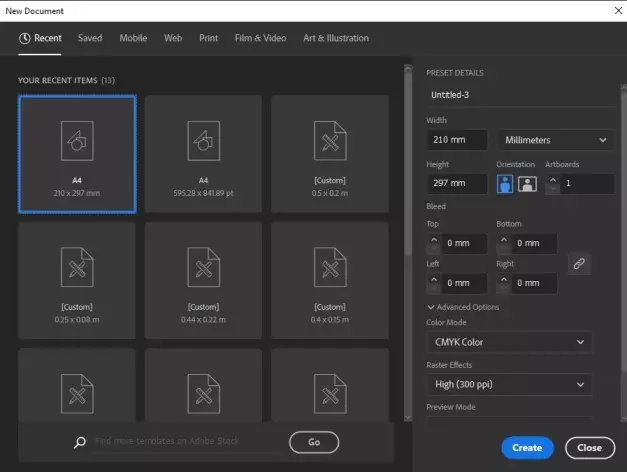Choose the Custom 0.4 x 0.15 m preset
The width and height of the screenshot is (627, 472).
pos(330,281)
